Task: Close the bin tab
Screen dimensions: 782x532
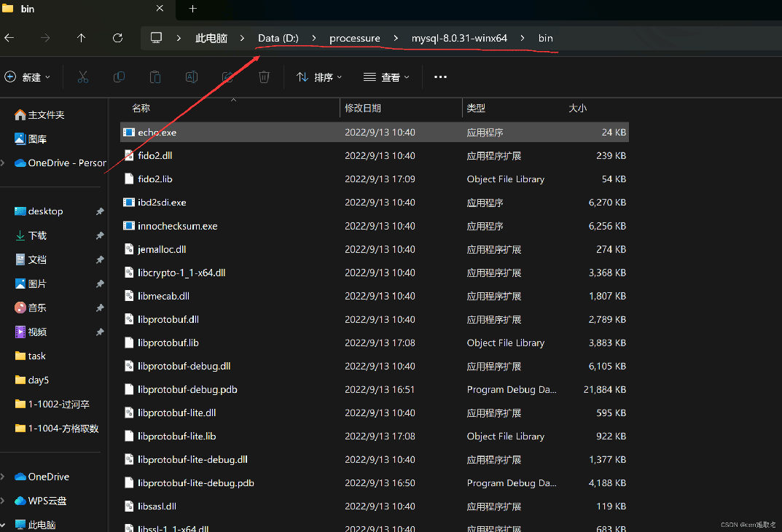Action: point(160,9)
